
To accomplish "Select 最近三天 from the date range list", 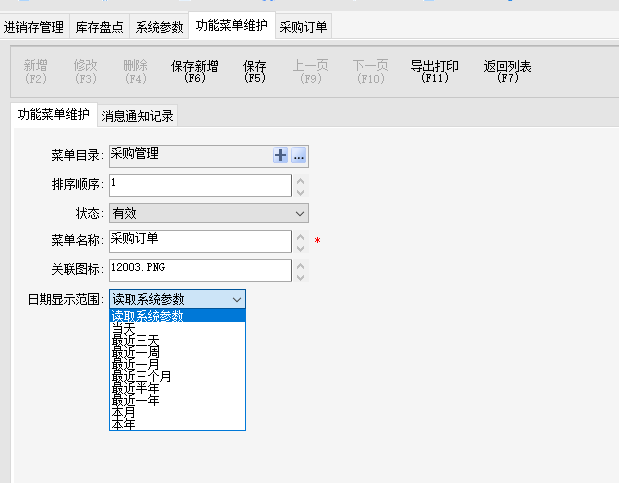I will pyautogui.click(x=135, y=340).
